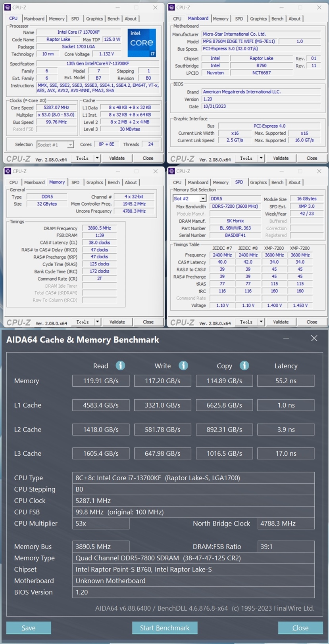Open the Mainboard tab in the Memory Timings window
The image size is (329, 644).
click(34, 182)
